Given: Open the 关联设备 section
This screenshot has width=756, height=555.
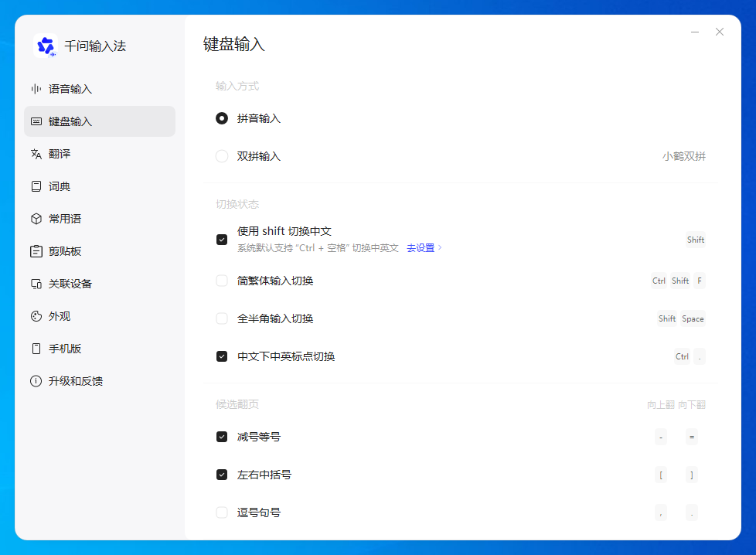Looking at the screenshot, I should click(100, 284).
